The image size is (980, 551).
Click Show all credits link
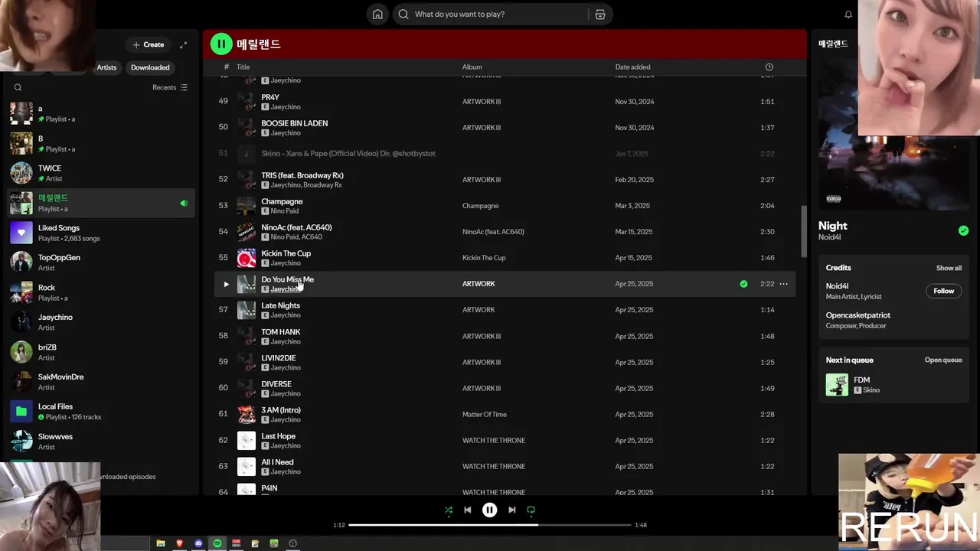coord(949,268)
